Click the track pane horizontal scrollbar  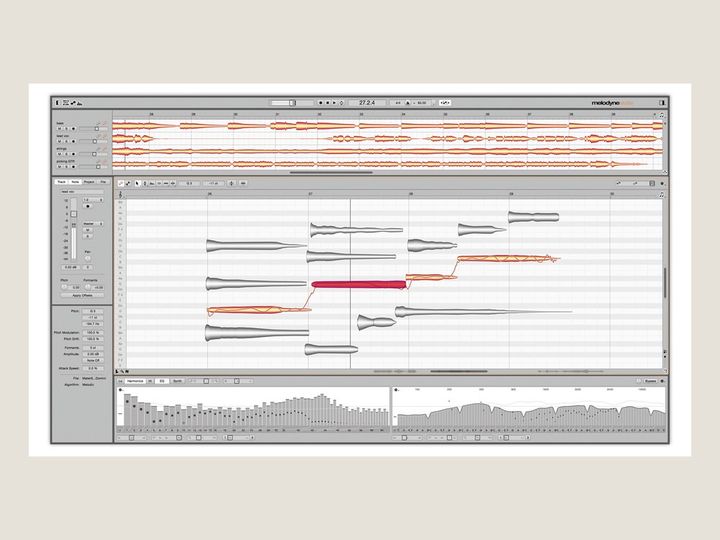click(x=331, y=173)
